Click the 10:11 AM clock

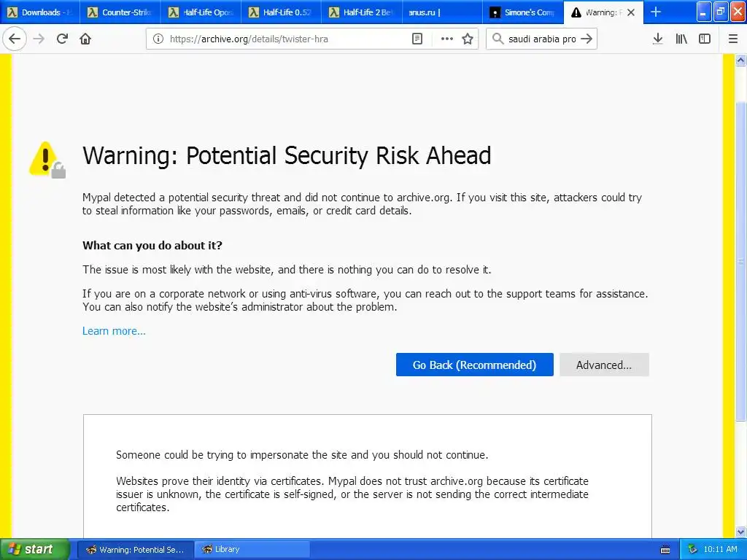pos(720,549)
